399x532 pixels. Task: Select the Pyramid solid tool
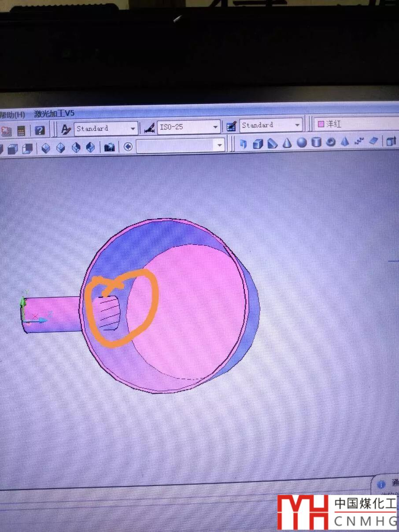click(x=345, y=141)
